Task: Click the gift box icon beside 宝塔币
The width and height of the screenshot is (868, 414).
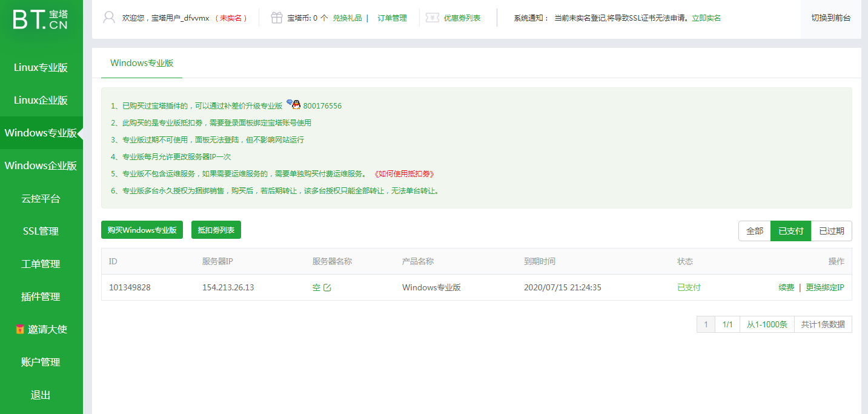Action: (x=277, y=18)
